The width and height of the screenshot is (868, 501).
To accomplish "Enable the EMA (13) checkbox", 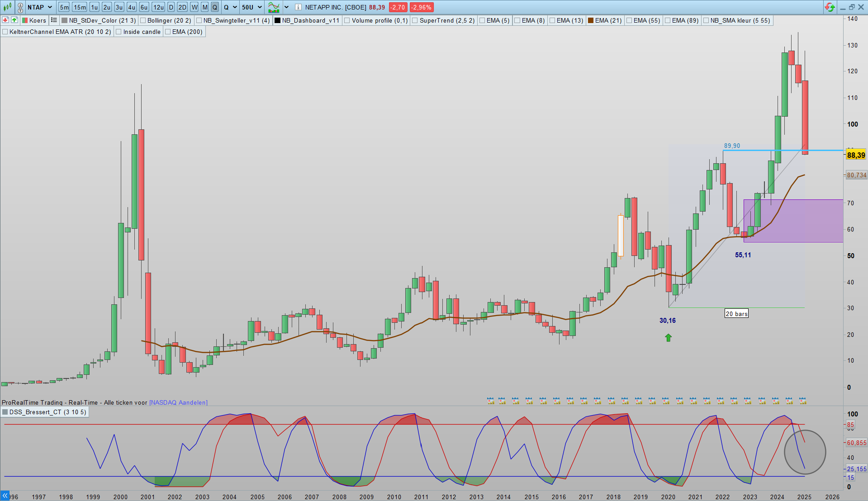I will 552,20.
